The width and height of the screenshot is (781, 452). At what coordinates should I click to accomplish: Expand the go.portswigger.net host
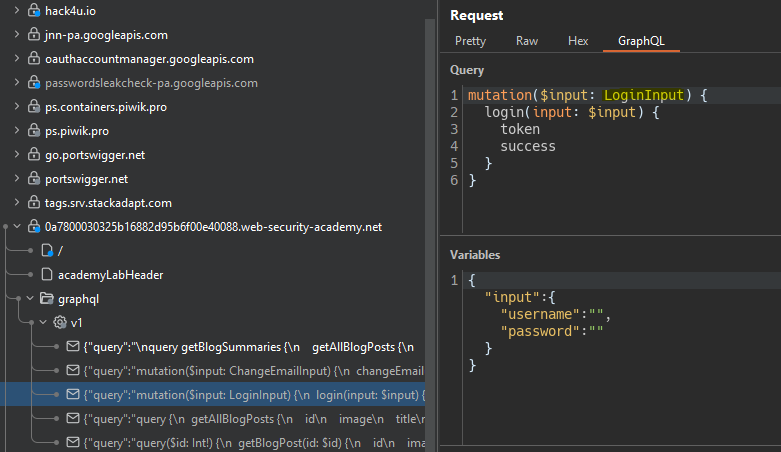(x=16, y=155)
